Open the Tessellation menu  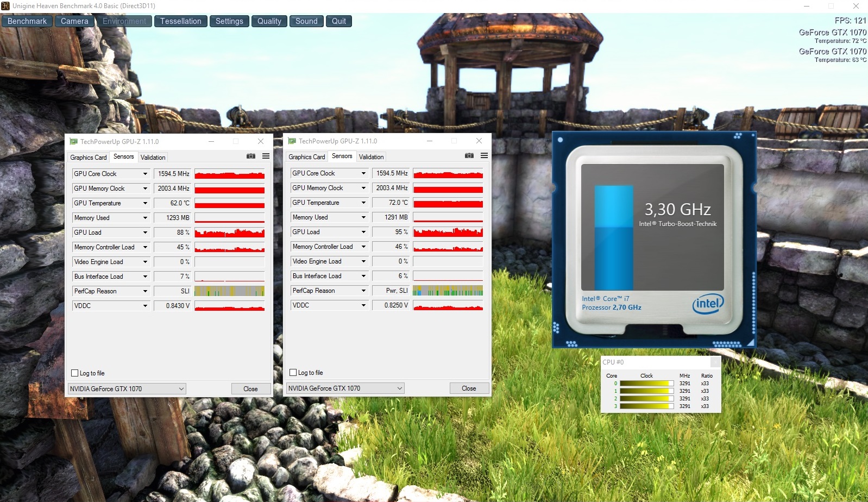(x=181, y=21)
